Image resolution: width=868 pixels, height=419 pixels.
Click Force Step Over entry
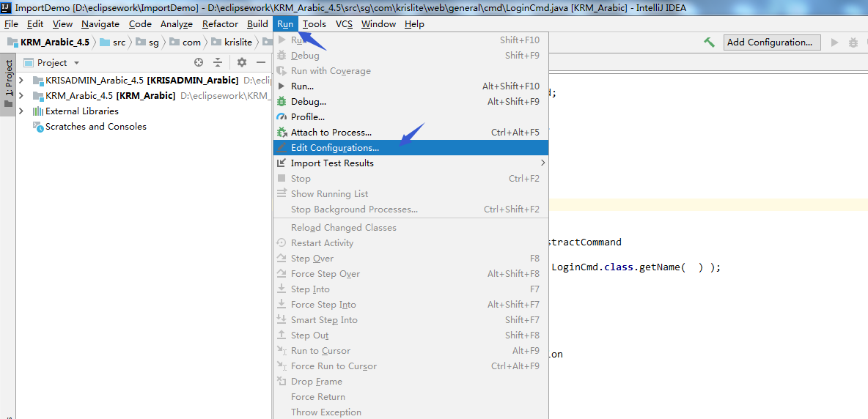(411, 274)
